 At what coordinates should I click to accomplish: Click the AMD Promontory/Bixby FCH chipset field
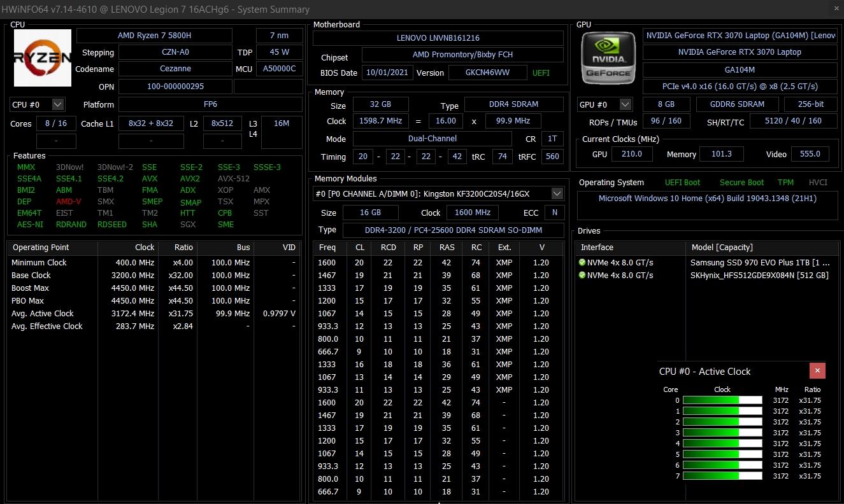tap(462, 55)
